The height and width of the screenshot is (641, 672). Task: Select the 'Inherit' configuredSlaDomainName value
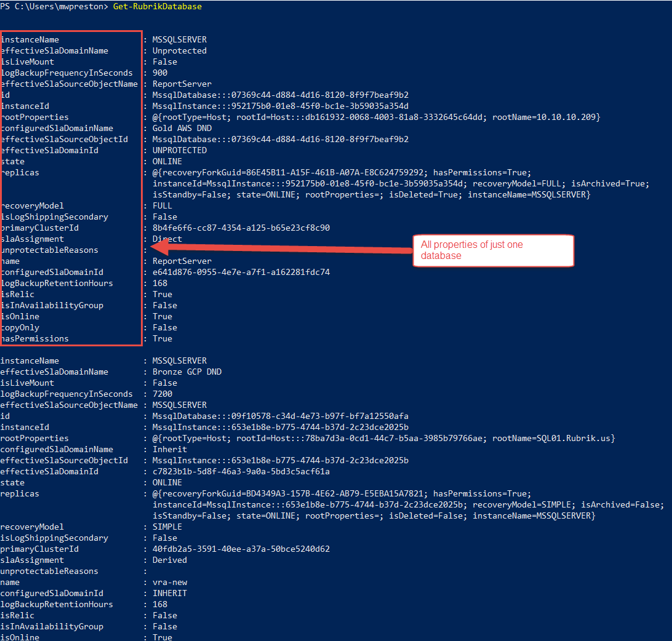170,450
